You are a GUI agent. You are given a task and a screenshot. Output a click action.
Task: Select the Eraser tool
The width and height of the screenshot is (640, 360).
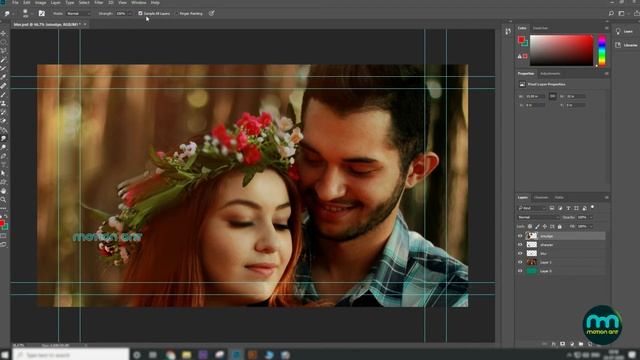coord(4,120)
